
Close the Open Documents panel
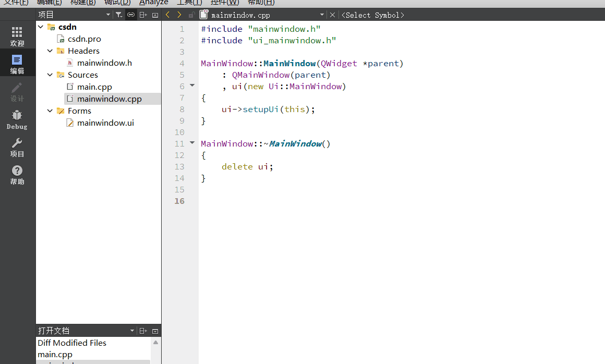tap(155, 331)
